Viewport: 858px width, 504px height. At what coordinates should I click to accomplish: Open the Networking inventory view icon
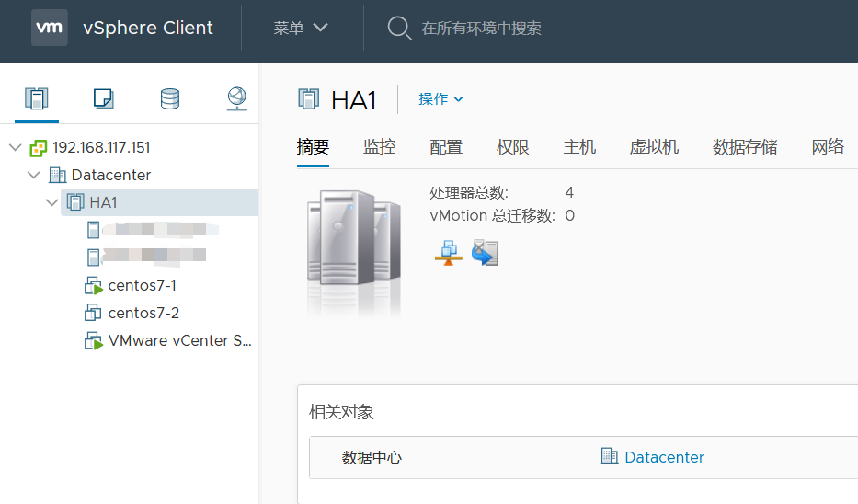point(236,99)
